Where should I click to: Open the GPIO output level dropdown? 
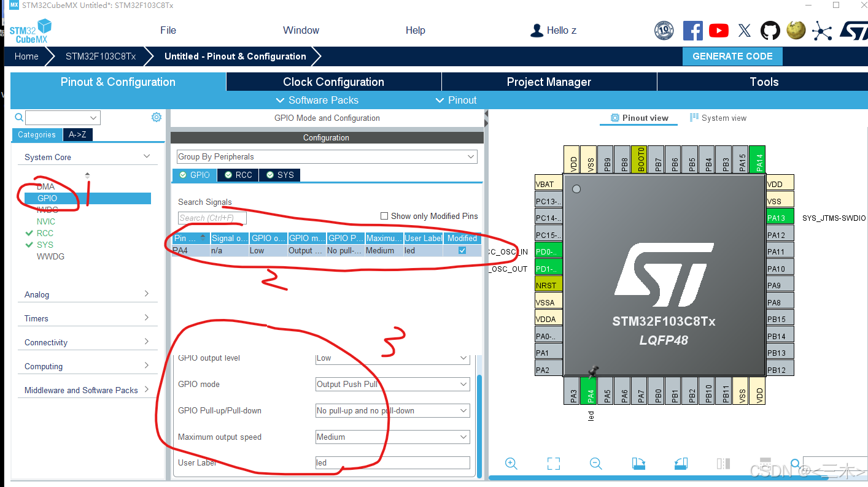pyautogui.click(x=393, y=358)
